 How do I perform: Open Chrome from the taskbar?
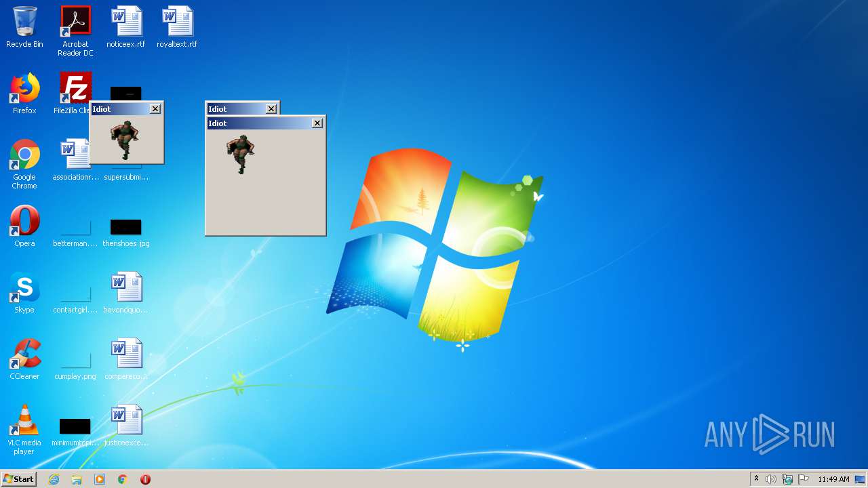point(123,479)
